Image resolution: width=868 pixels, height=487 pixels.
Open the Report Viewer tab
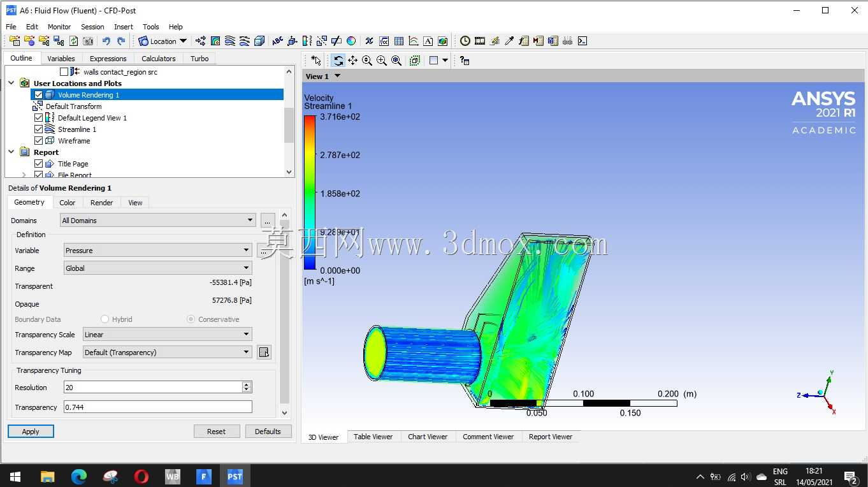pyautogui.click(x=551, y=437)
